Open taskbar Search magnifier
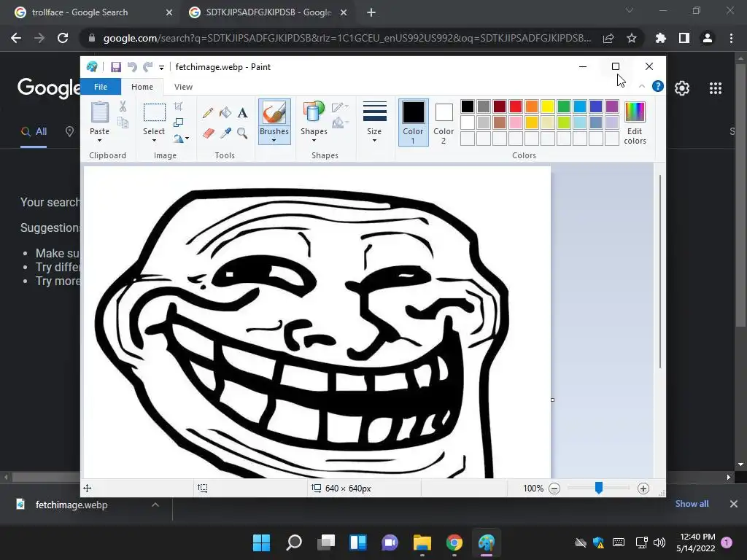 tap(294, 542)
